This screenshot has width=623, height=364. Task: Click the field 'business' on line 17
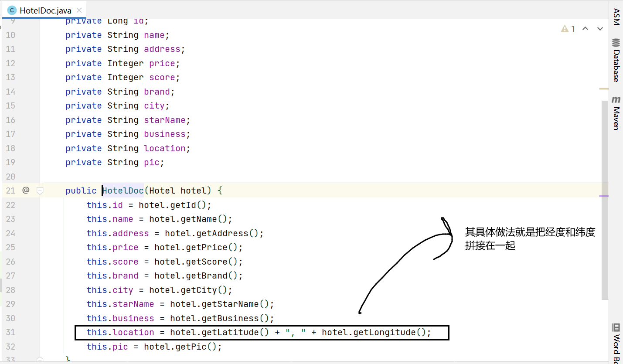tap(165, 134)
